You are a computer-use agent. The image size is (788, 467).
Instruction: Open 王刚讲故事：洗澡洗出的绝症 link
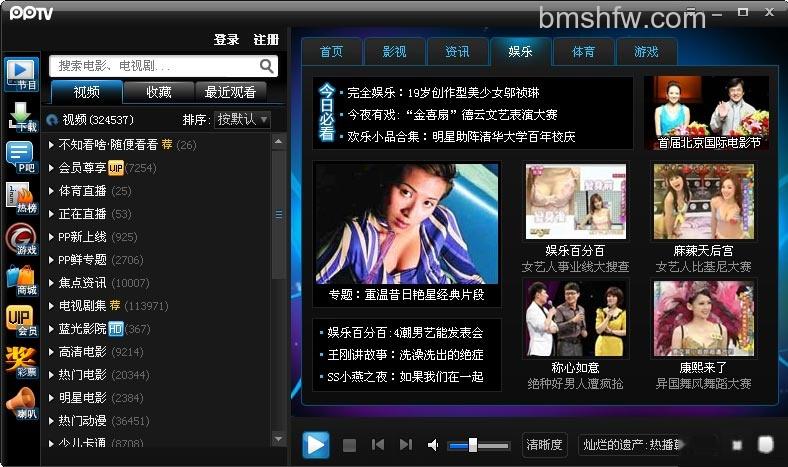(x=405, y=355)
